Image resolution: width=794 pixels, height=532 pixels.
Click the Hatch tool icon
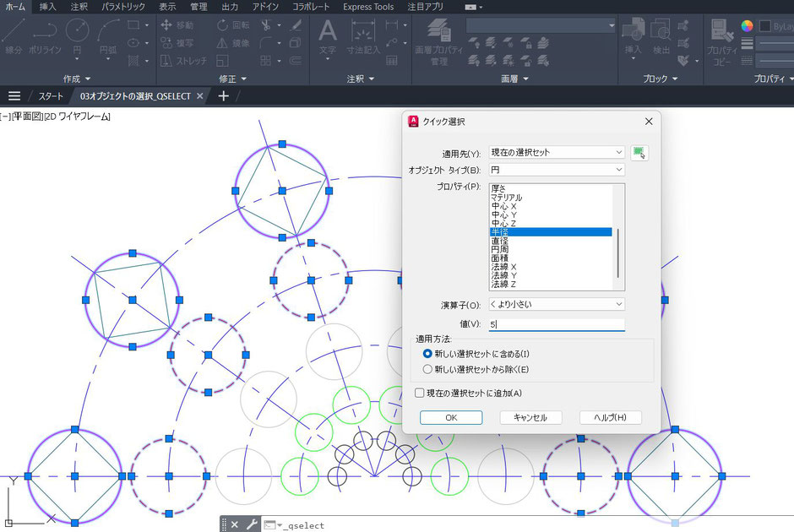[x=133, y=61]
